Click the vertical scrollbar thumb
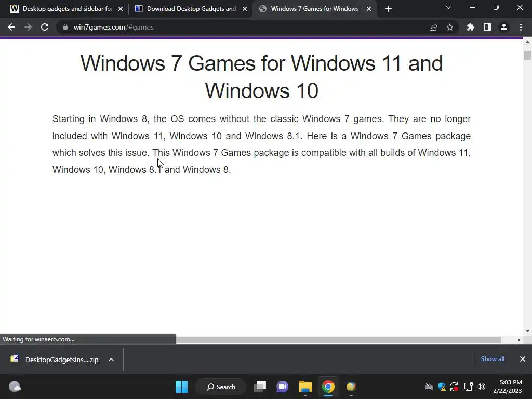This screenshot has height=399, width=532. point(527,56)
